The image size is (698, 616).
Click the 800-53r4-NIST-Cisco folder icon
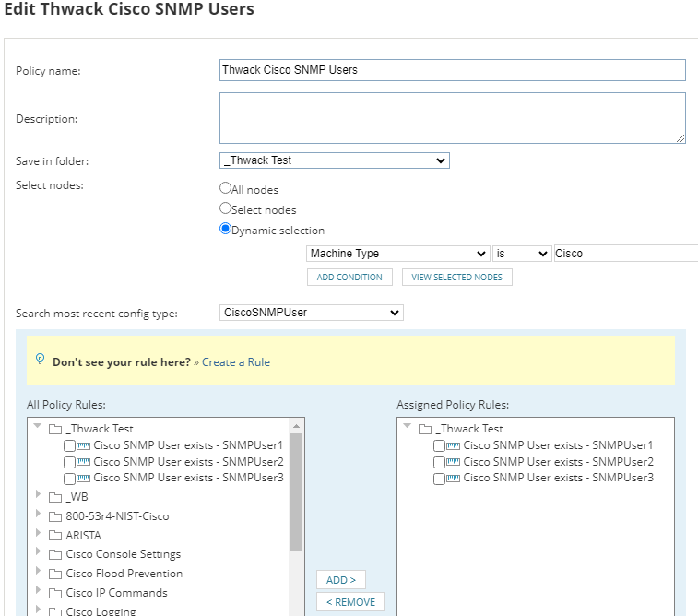pyautogui.click(x=55, y=516)
